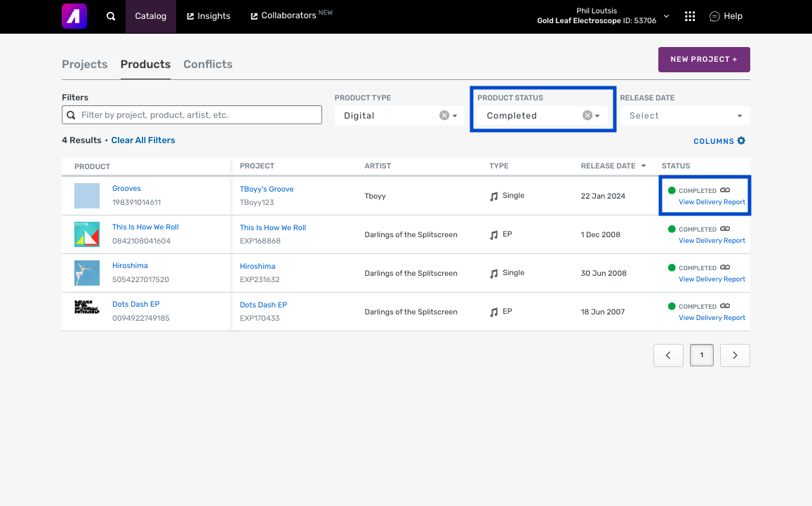
Task: Open the Insights menu item
Action: pyautogui.click(x=208, y=16)
